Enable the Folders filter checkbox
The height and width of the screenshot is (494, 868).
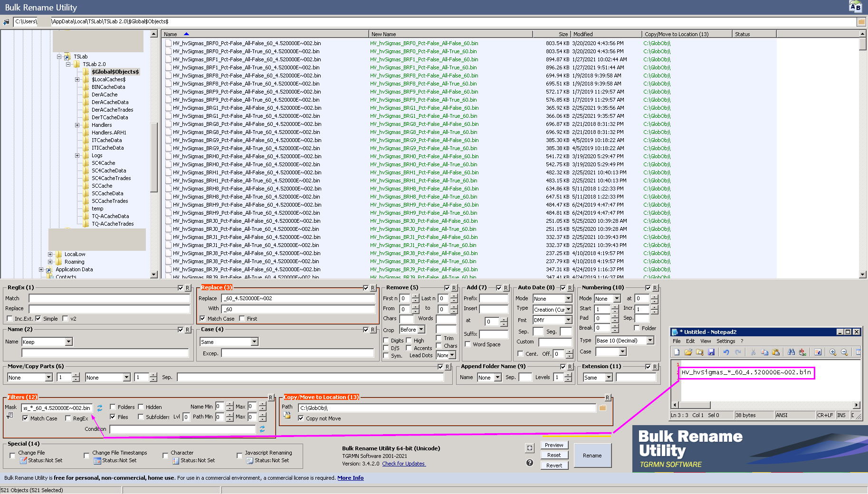coord(113,407)
